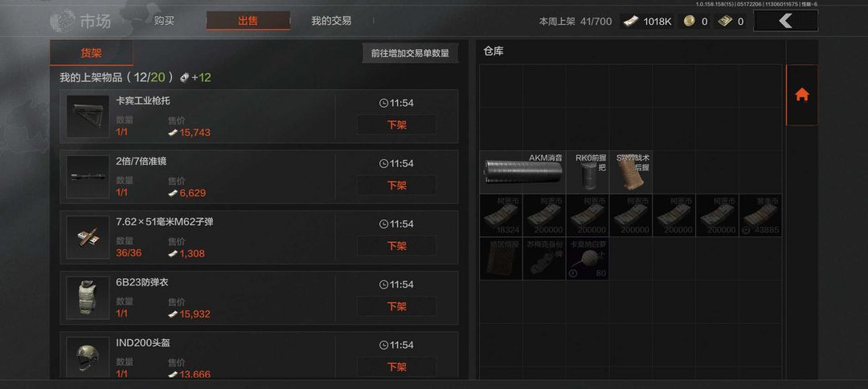Select the Koen cash stack showing 18324
The image size is (868, 389).
click(x=501, y=215)
